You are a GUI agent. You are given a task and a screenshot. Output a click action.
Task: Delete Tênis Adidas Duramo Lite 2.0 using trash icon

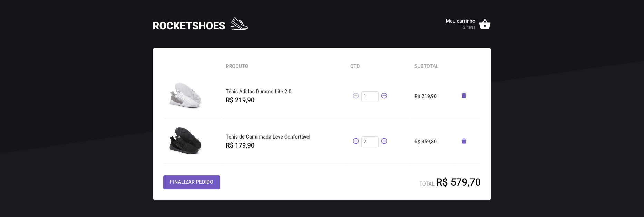[464, 96]
